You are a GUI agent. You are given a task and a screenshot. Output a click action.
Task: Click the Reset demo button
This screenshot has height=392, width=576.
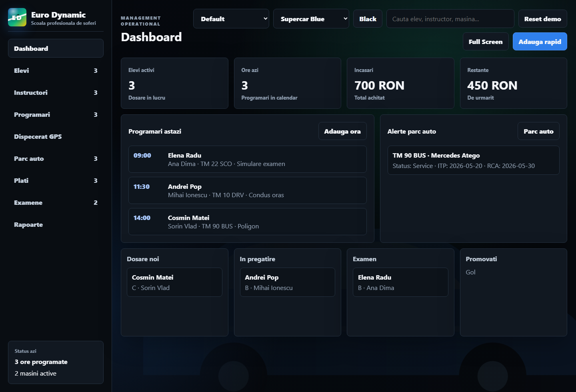tap(543, 19)
